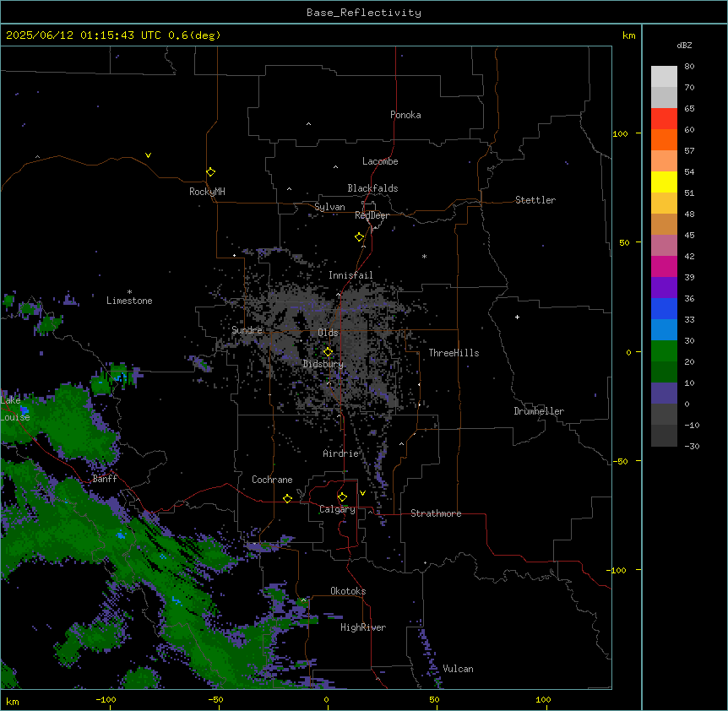Click the white plus marker north of Drumheller
Image resolution: width=728 pixels, height=711 pixels.
pos(517,317)
